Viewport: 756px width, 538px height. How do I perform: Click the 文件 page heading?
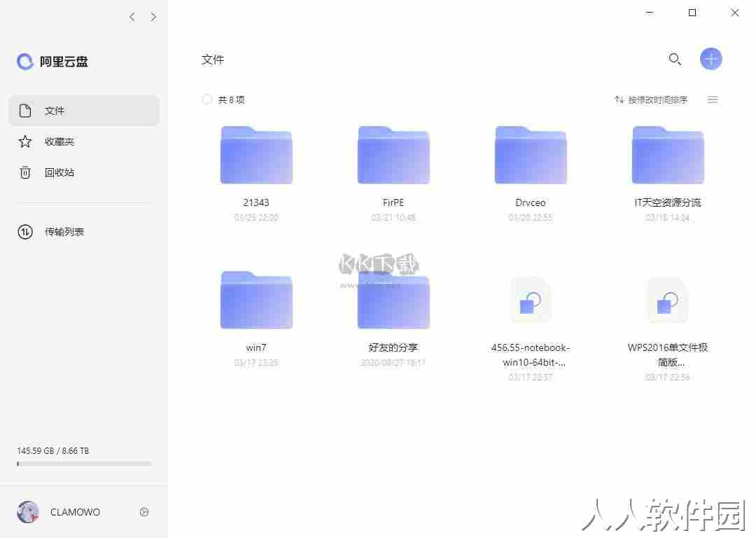pyautogui.click(x=213, y=60)
